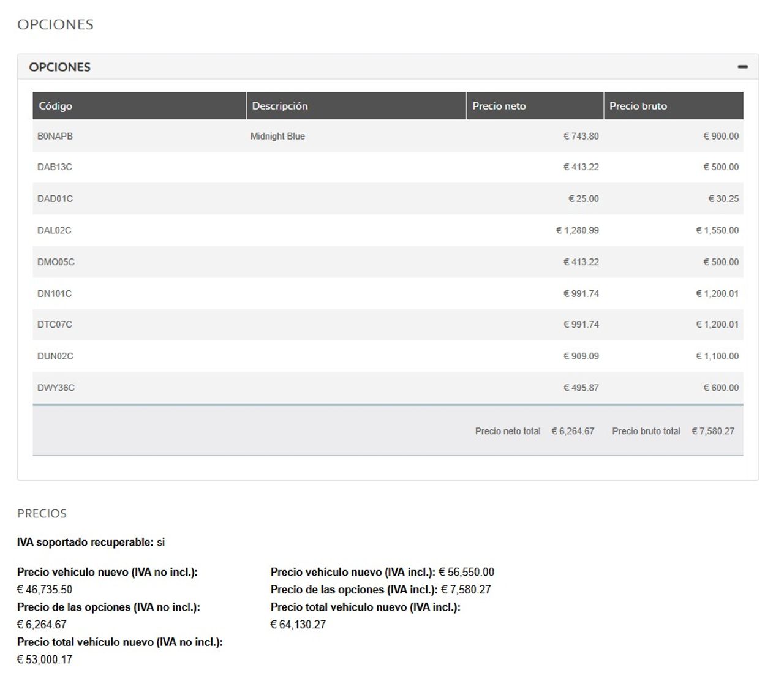Click the vehicle price € 46,735.50
Image resolution: width=784 pixels, height=684 pixels.
click(45, 590)
